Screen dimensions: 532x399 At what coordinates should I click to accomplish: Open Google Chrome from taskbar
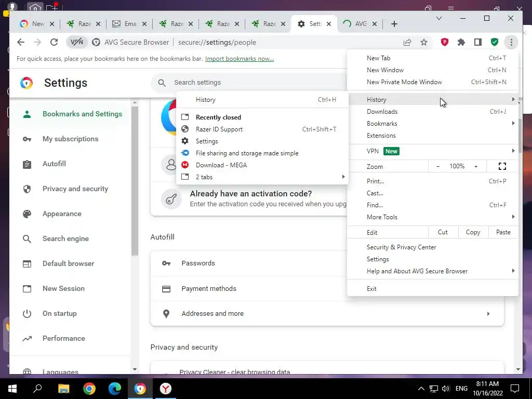[89, 389]
